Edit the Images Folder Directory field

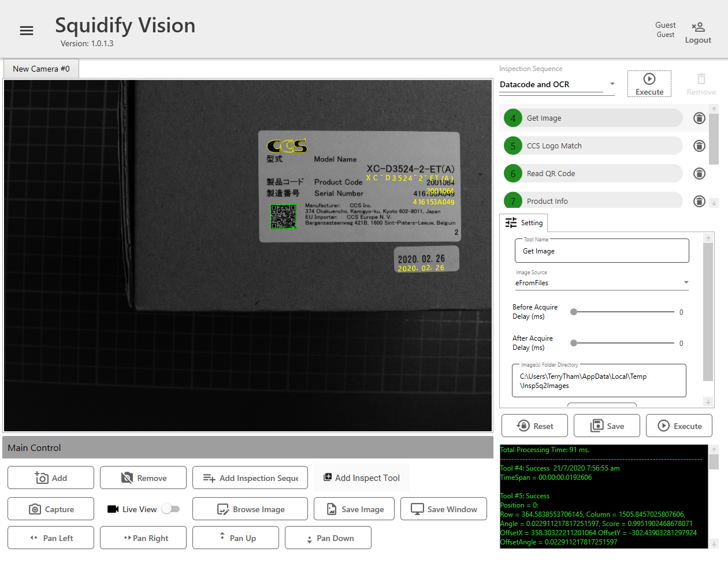[x=599, y=381]
